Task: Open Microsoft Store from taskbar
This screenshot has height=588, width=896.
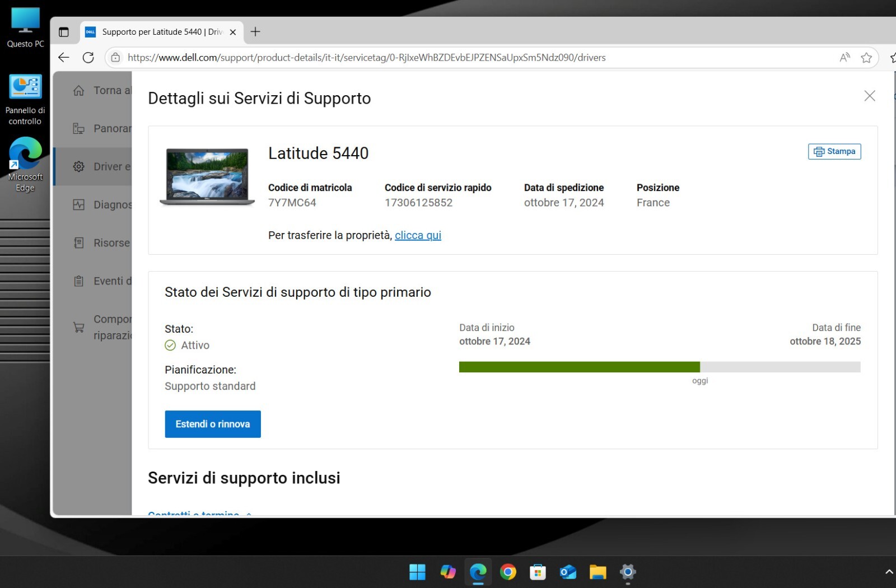Action: tap(538, 572)
